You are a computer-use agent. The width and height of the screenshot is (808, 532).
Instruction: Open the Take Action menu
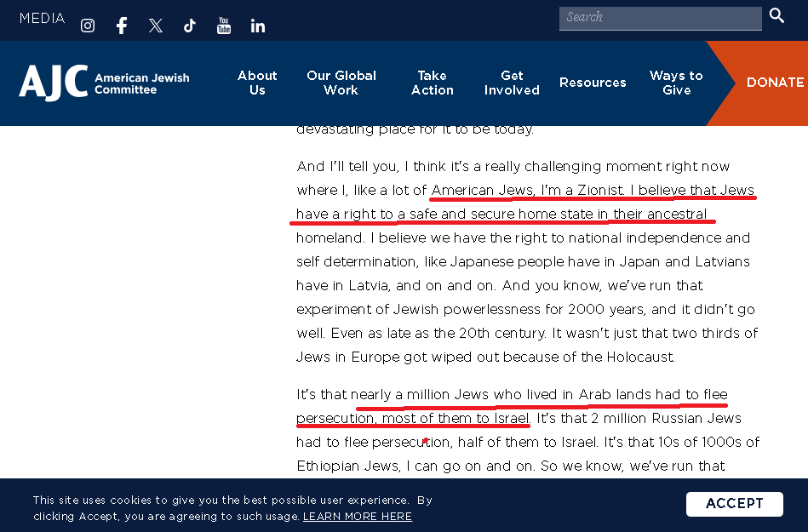click(432, 83)
